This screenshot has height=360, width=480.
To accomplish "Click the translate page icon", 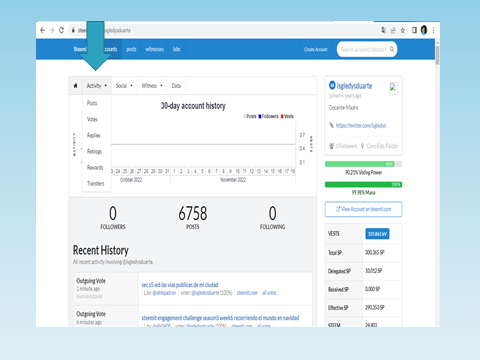I will [384, 30].
